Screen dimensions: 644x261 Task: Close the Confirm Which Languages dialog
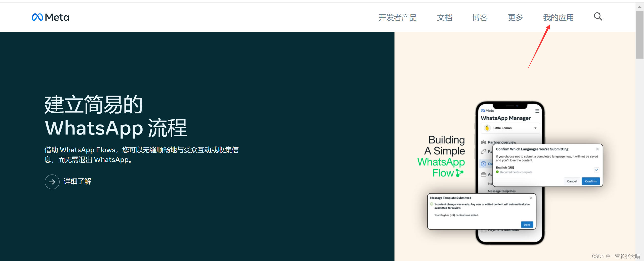(x=597, y=149)
